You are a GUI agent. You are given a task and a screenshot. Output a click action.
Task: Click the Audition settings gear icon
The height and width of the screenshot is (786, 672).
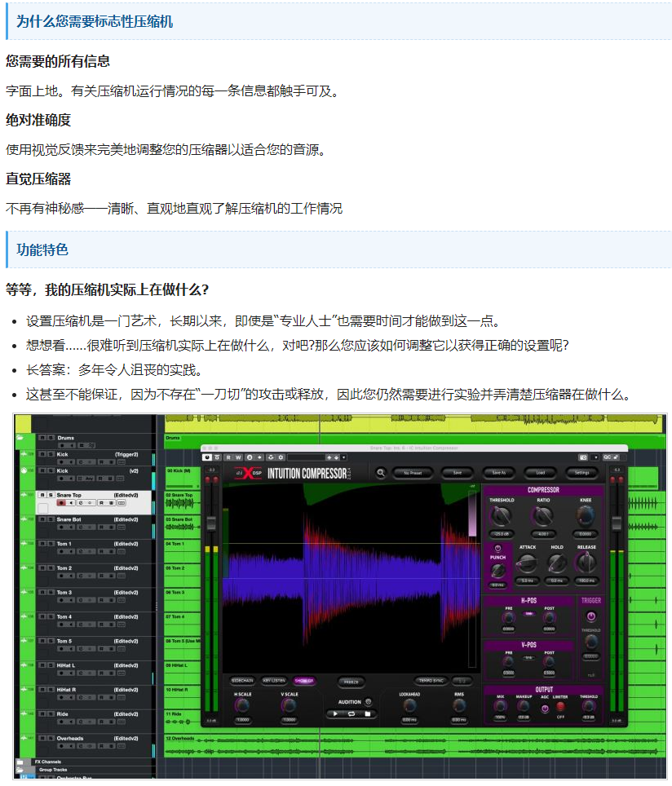pyautogui.click(x=368, y=702)
